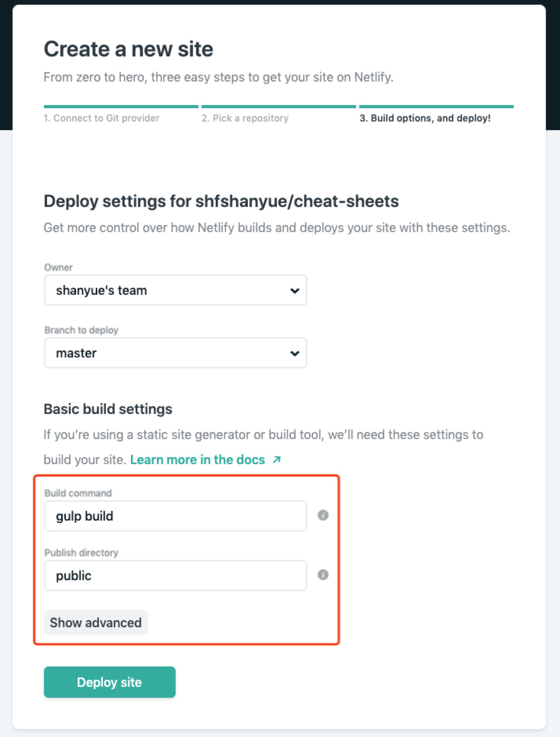Click the info icon beside Build command
This screenshot has width=560, height=737.
point(323,515)
